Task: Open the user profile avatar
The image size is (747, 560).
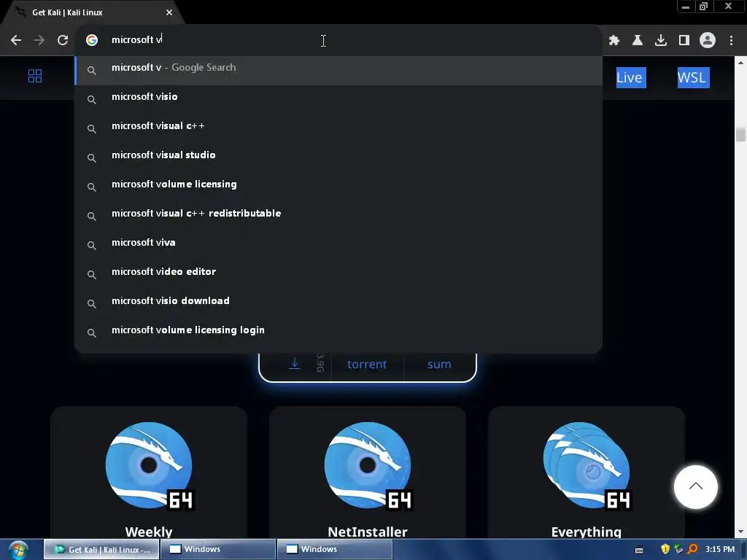Action: click(708, 40)
